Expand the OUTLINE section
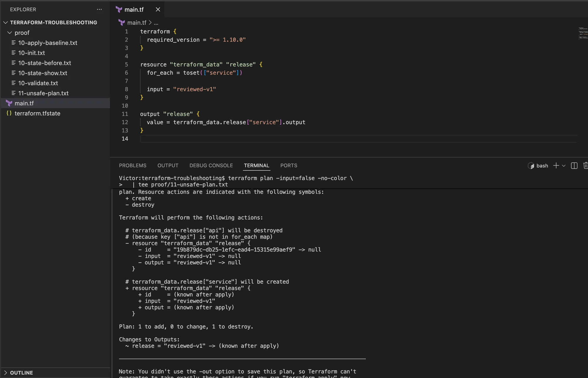Screen dimensions: 588x378 (21, 373)
